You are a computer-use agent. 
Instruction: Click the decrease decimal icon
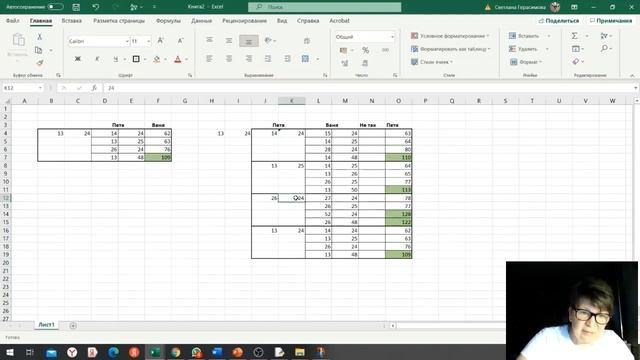(x=365, y=63)
